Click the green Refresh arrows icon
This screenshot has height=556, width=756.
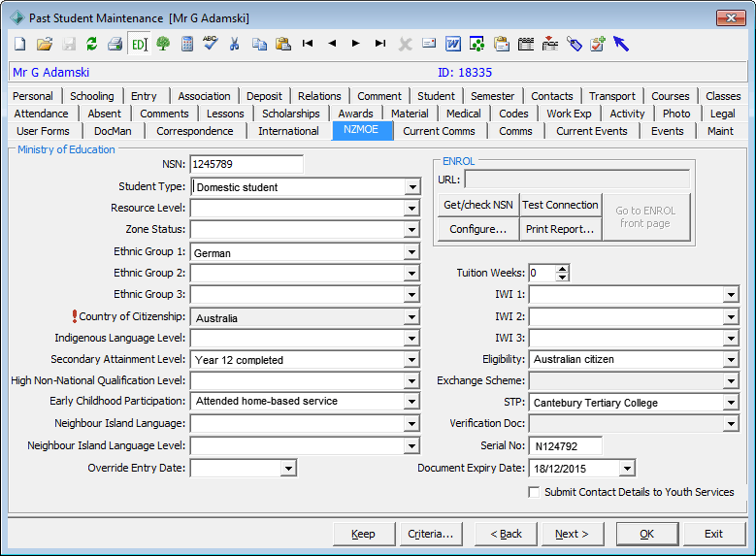point(91,44)
